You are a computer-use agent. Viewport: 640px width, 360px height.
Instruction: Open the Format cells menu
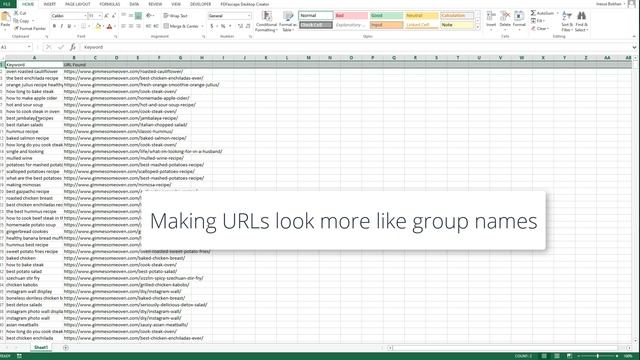(519, 20)
